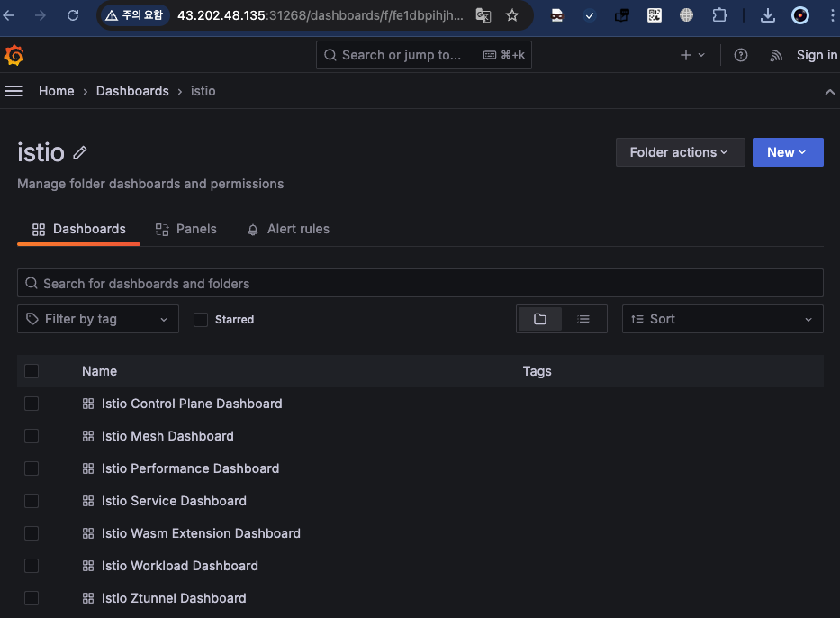Open the browser three-dot menu
840x618 pixels.
click(832, 15)
